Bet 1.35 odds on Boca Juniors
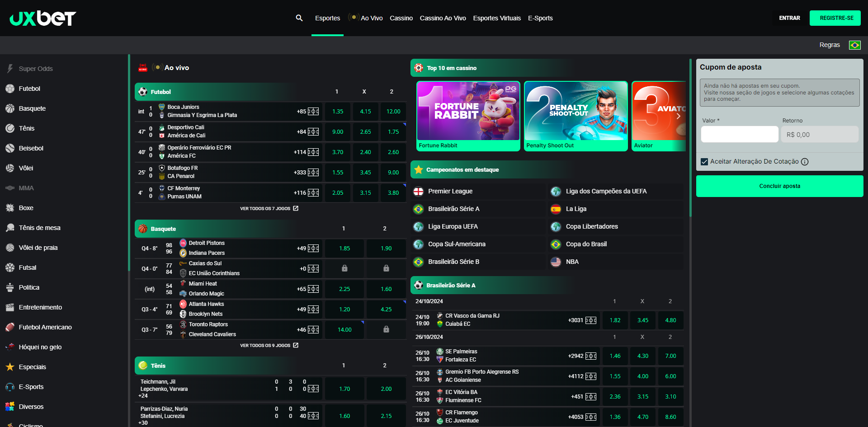This screenshot has height=427, width=868. click(338, 112)
